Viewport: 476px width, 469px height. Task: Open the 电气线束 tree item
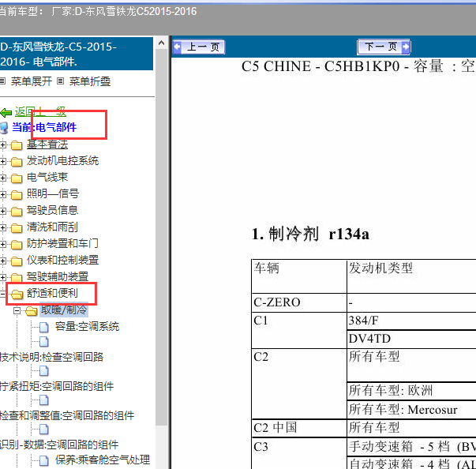[47, 178]
